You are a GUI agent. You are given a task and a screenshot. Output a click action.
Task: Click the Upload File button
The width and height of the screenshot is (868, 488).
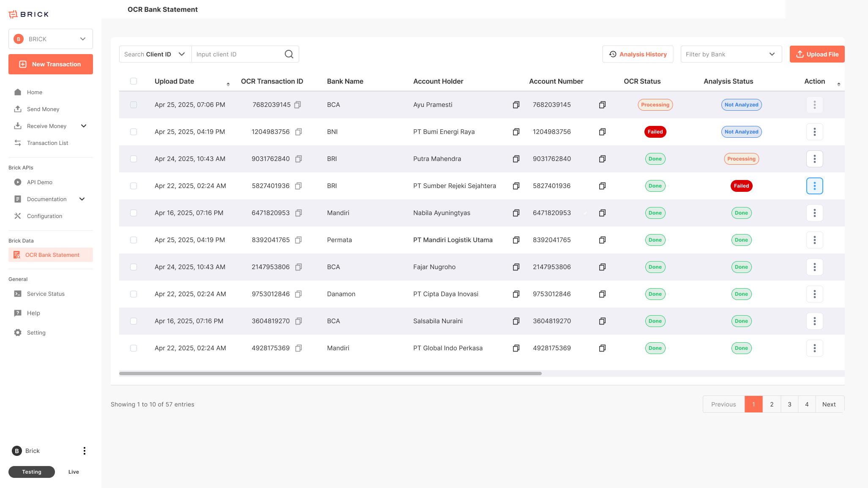pyautogui.click(x=817, y=54)
